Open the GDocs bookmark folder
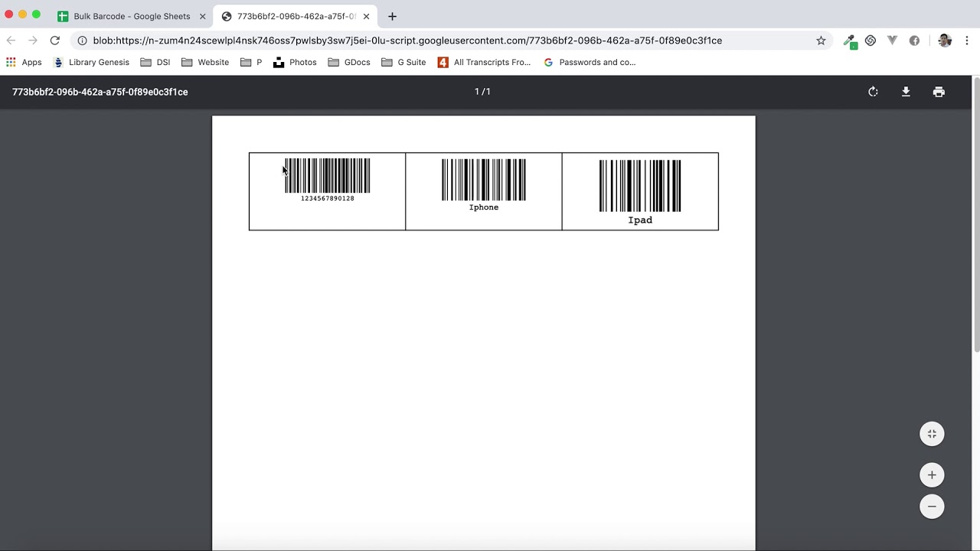 (x=349, y=62)
